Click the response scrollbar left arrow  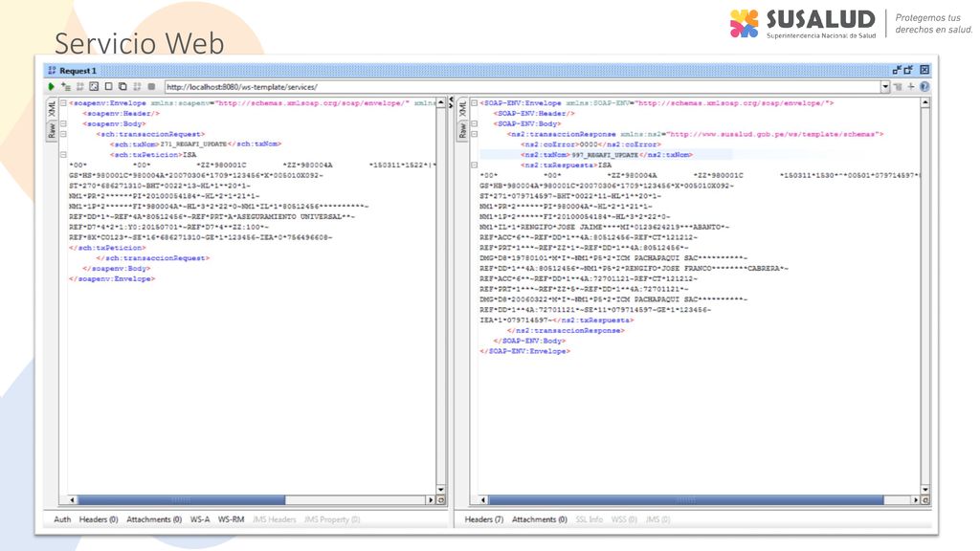482,500
